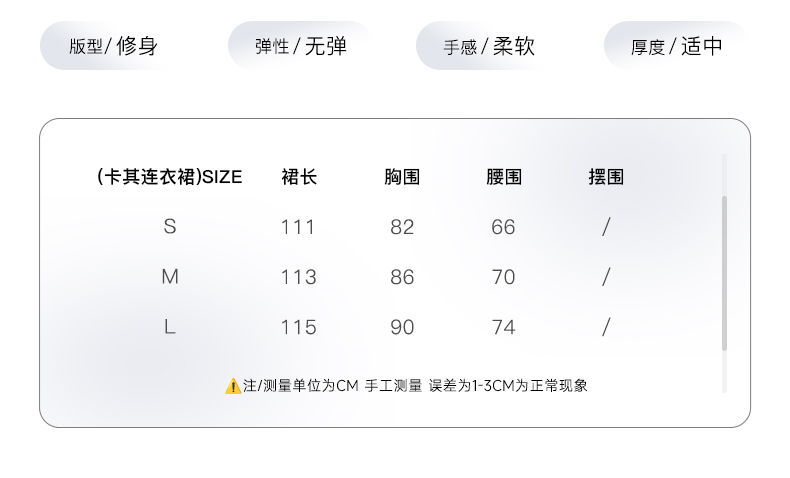Click the 111 skirt length value
The height and width of the screenshot is (478, 790).
298,227
